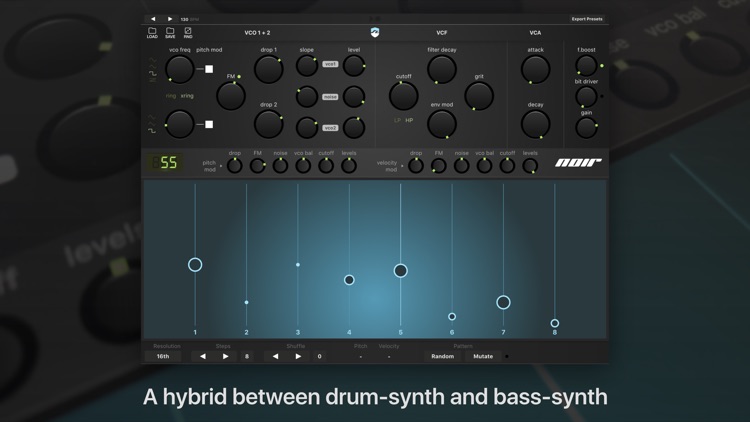Select the vco2 envelope tab button

point(330,128)
